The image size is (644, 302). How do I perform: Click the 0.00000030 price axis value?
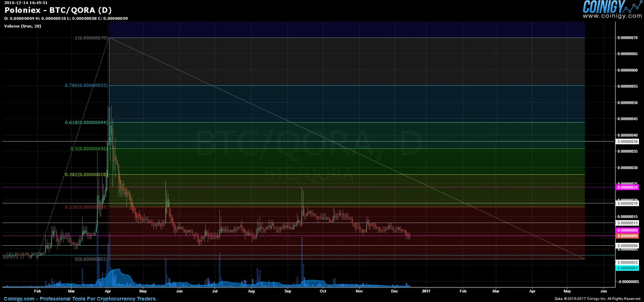(x=628, y=168)
